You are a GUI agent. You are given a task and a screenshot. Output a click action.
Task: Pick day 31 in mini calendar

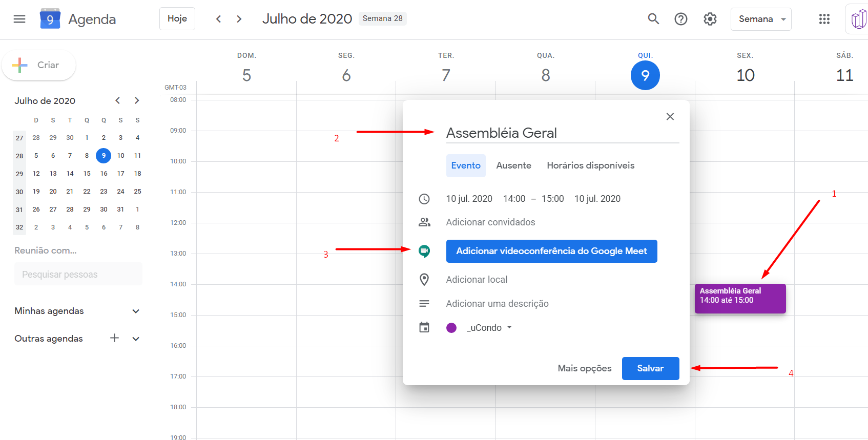(x=120, y=209)
